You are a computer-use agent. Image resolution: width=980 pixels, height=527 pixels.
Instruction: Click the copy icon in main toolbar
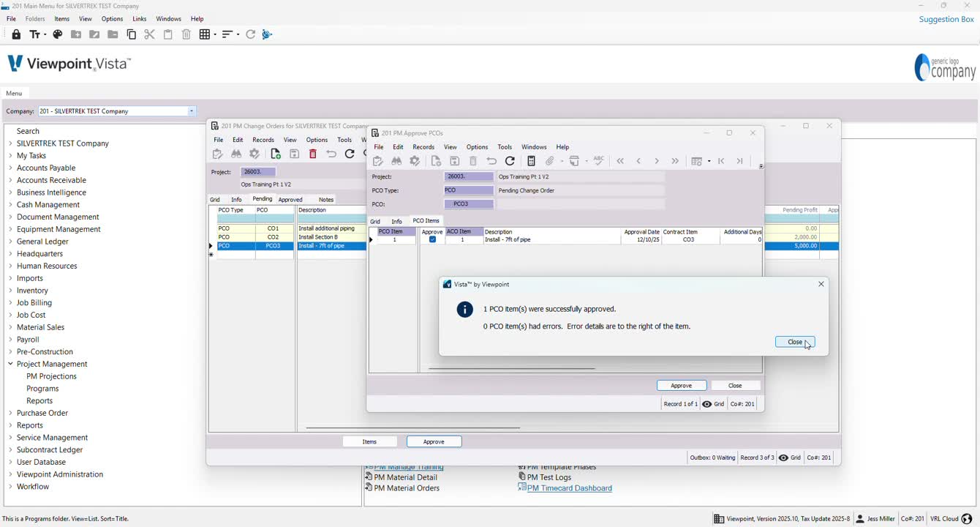click(132, 34)
